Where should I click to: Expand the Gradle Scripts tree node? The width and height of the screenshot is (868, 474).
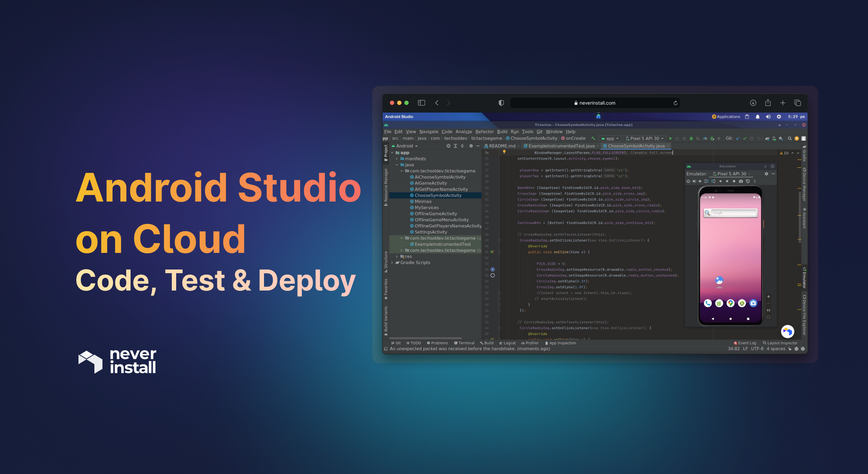click(392, 263)
